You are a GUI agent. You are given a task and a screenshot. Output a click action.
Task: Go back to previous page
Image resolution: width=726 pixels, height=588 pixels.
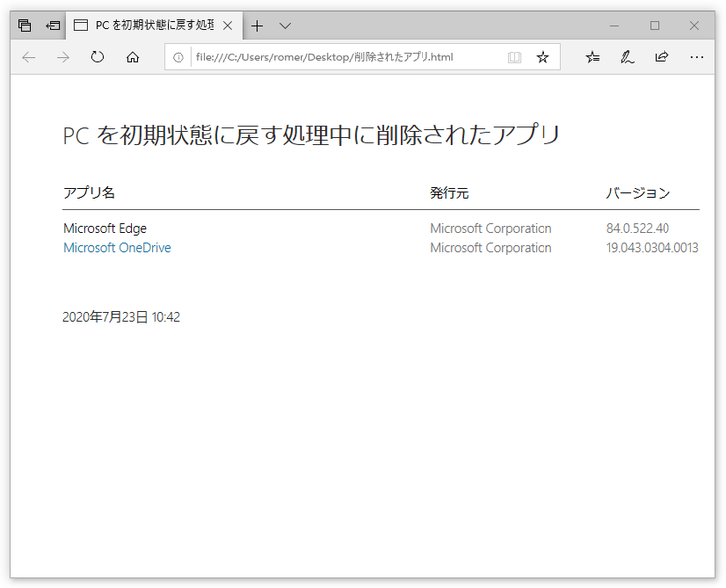(29, 58)
